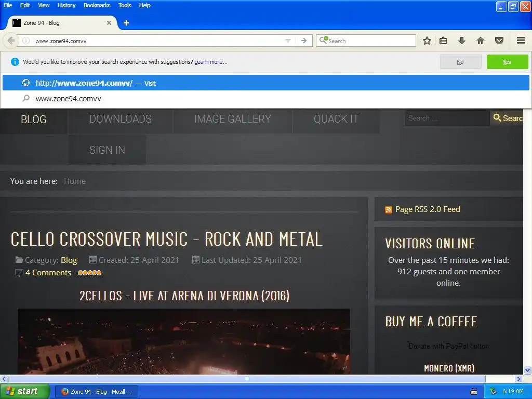Viewport: 532px width, 399px height.
Task: Open the 4 Comments link
Action: (x=48, y=273)
